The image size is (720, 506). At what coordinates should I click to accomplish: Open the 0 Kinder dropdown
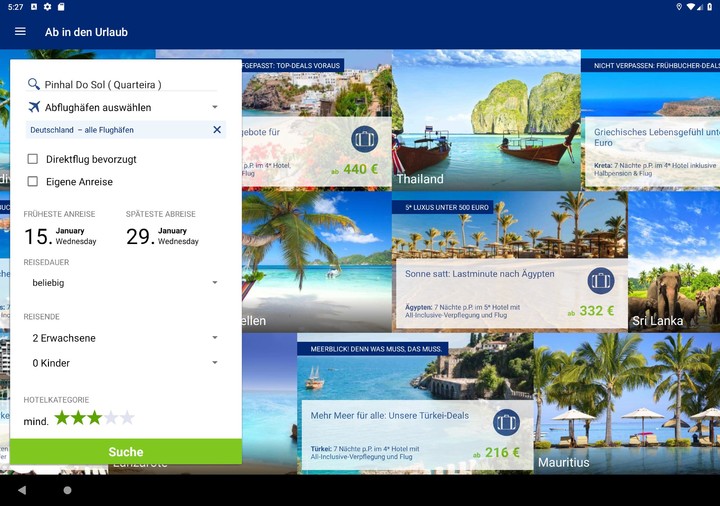[x=125, y=363]
